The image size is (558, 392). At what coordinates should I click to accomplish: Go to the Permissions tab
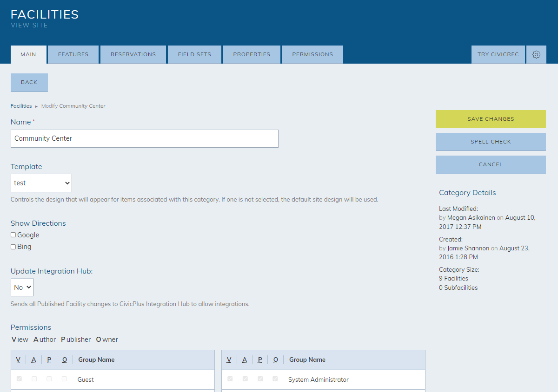[x=312, y=54]
